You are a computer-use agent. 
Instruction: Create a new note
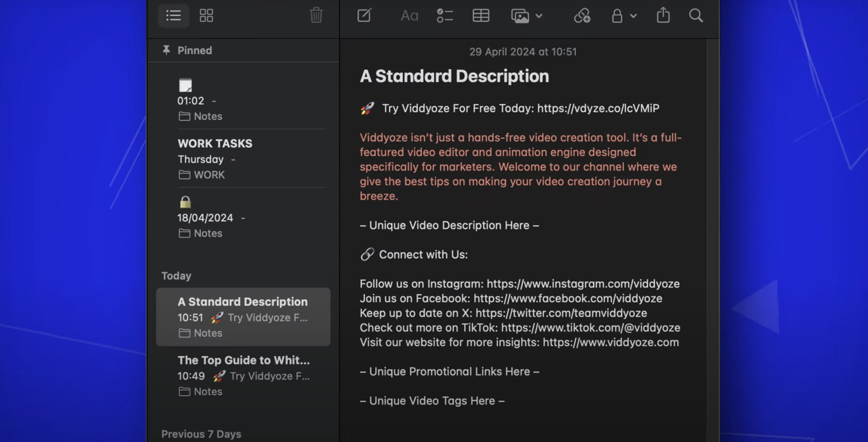(364, 15)
